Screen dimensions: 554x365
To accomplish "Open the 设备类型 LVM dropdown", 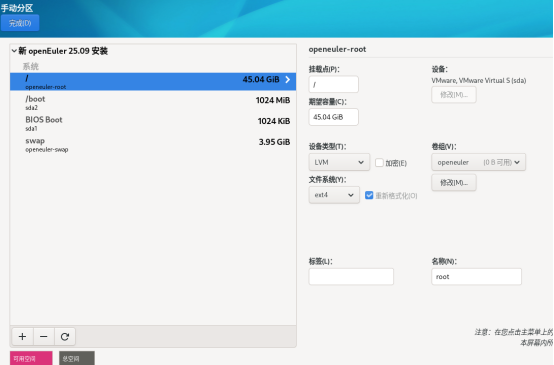I will pyautogui.click(x=339, y=162).
